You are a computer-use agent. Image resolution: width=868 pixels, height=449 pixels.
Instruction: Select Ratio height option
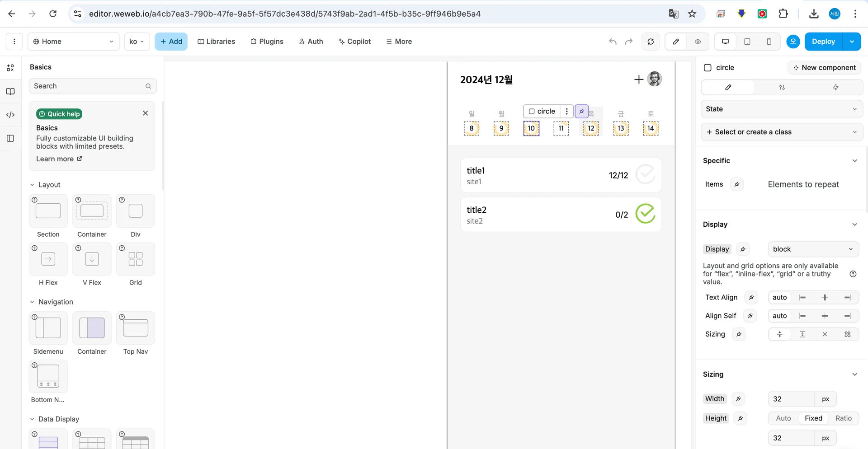843,418
